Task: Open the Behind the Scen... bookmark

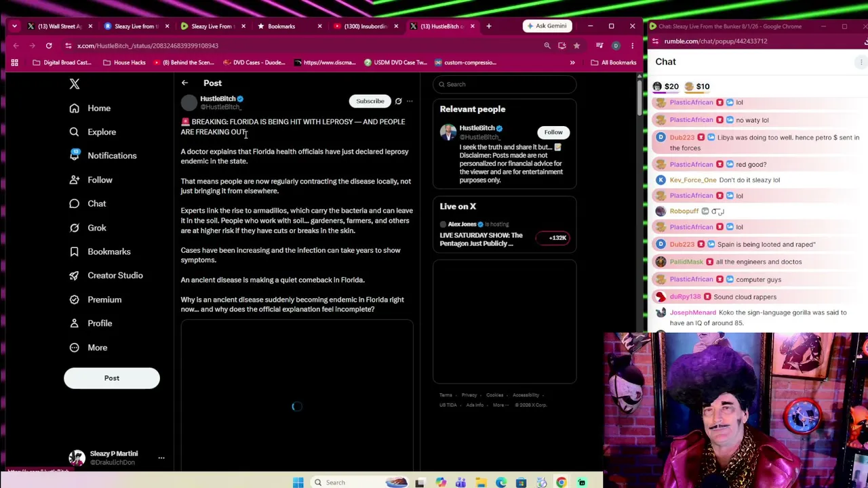Action: 183,62
